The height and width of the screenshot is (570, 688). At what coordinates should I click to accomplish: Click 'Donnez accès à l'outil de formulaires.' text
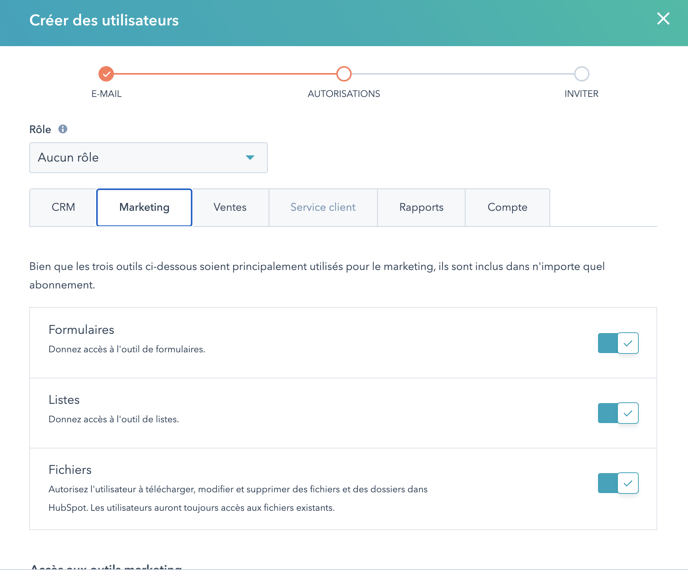click(127, 349)
